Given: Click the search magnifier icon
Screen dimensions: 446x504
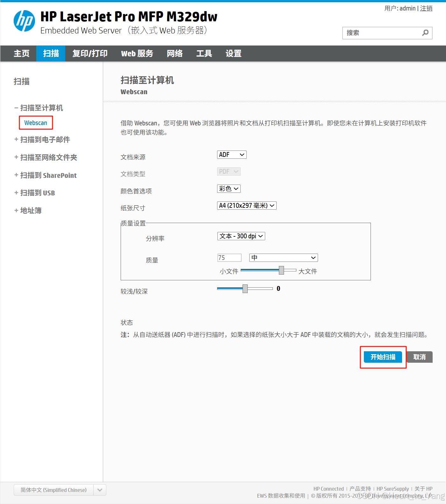Looking at the screenshot, I should [x=425, y=33].
